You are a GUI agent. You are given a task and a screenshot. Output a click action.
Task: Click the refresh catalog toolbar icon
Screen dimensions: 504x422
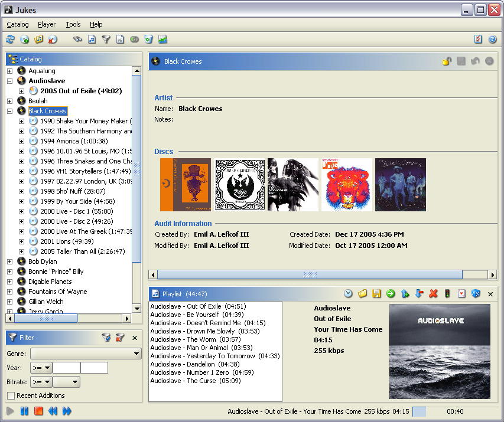[10, 40]
